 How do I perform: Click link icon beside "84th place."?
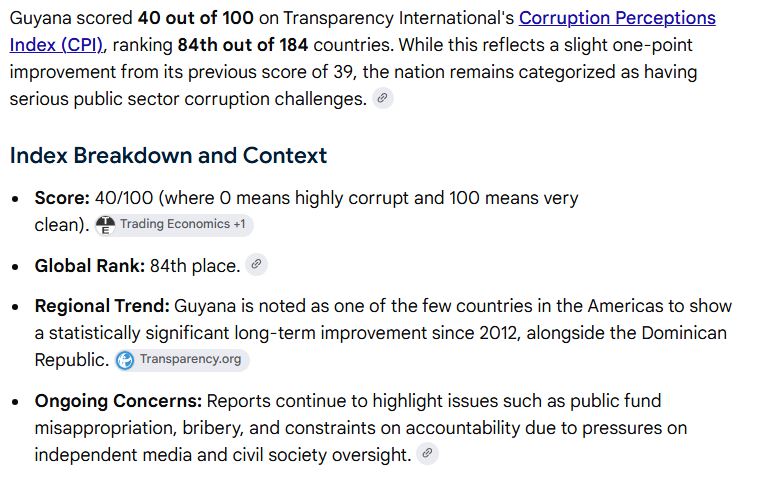[x=256, y=265]
